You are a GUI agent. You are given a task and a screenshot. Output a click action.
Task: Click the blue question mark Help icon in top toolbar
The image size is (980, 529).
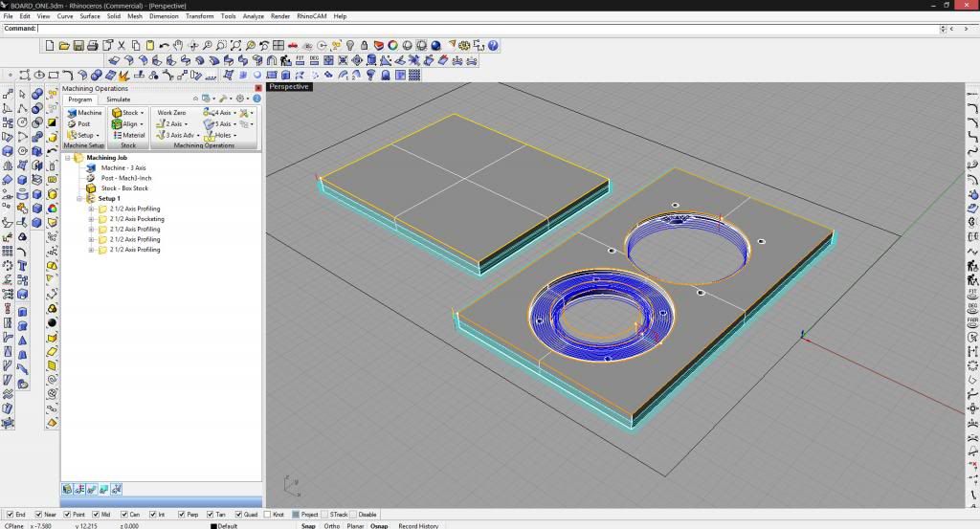[493, 46]
